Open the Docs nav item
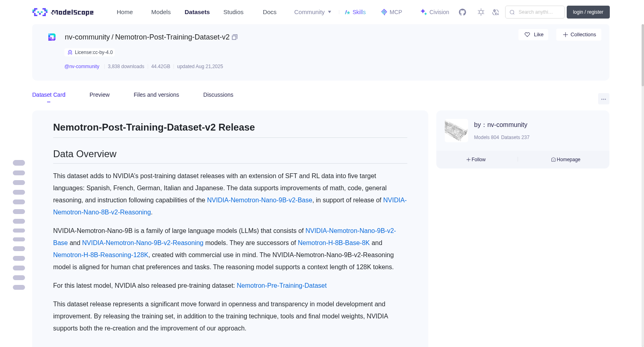The height and width of the screenshot is (347, 644). (270, 12)
